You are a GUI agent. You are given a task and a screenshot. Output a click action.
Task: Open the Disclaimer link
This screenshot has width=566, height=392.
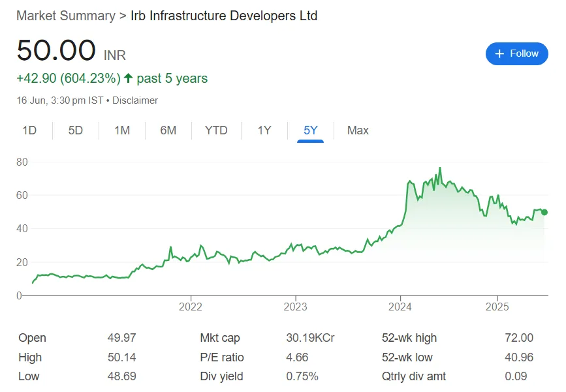(x=135, y=100)
